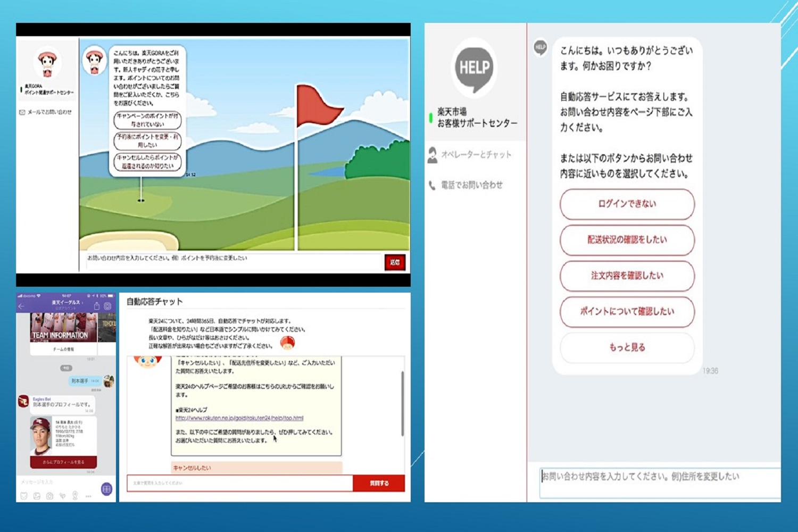Screen dimensions: 798x532
Task: Tap the share icon in the Viber header
Action: point(97,306)
